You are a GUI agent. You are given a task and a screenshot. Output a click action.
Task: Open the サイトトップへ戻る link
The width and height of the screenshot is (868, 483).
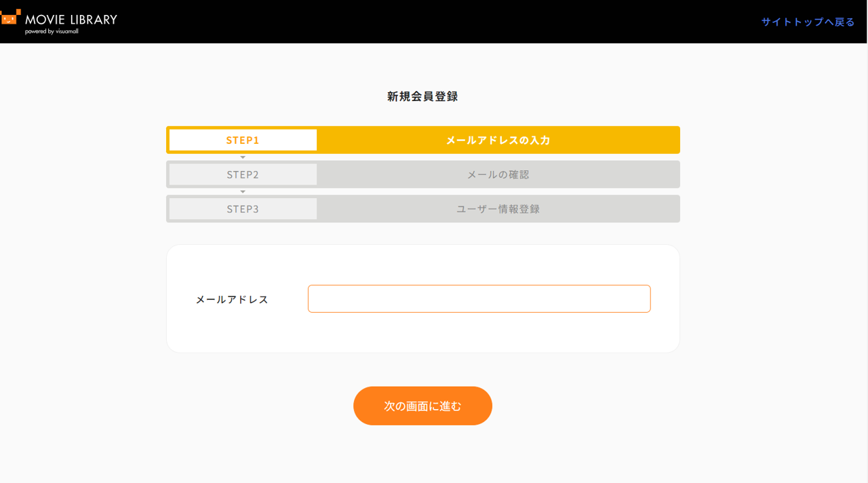pos(808,22)
